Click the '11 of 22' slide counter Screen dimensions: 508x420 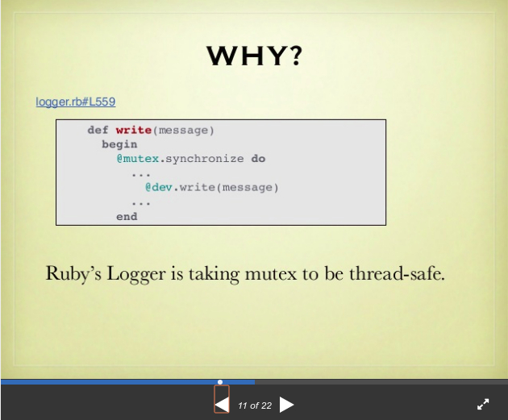point(255,405)
